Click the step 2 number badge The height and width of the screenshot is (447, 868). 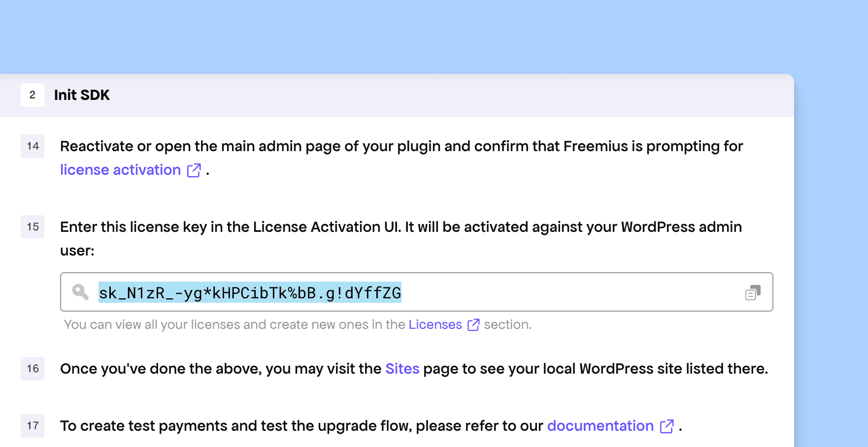[x=33, y=95]
